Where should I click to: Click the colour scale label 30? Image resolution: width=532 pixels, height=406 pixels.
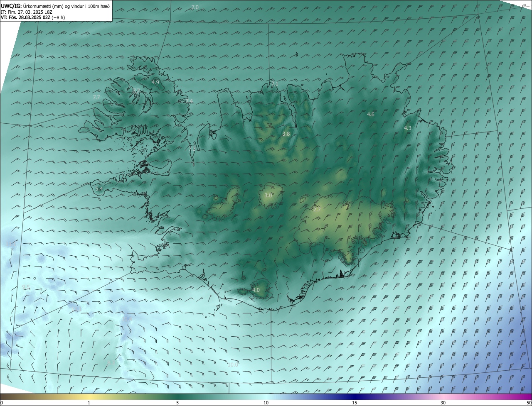(443, 403)
